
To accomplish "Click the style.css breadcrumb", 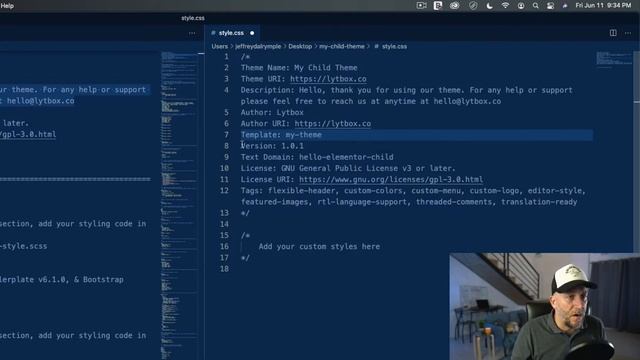I will pos(394,47).
